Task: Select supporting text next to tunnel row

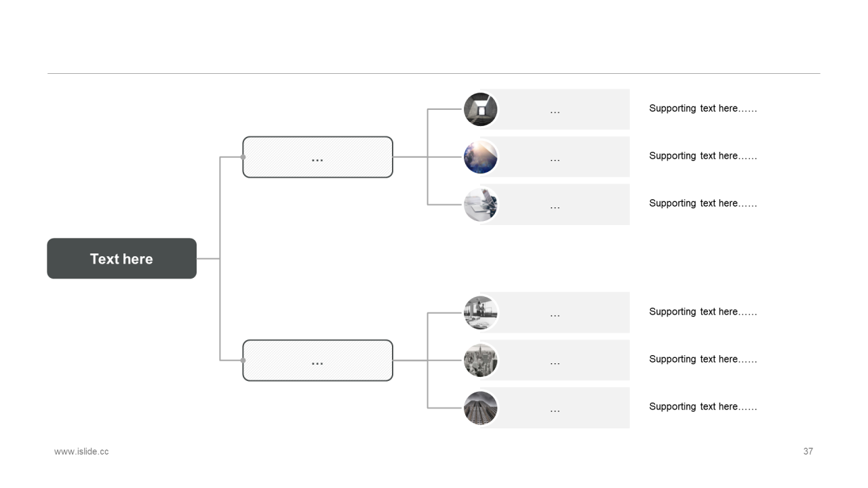Action: [x=703, y=108]
